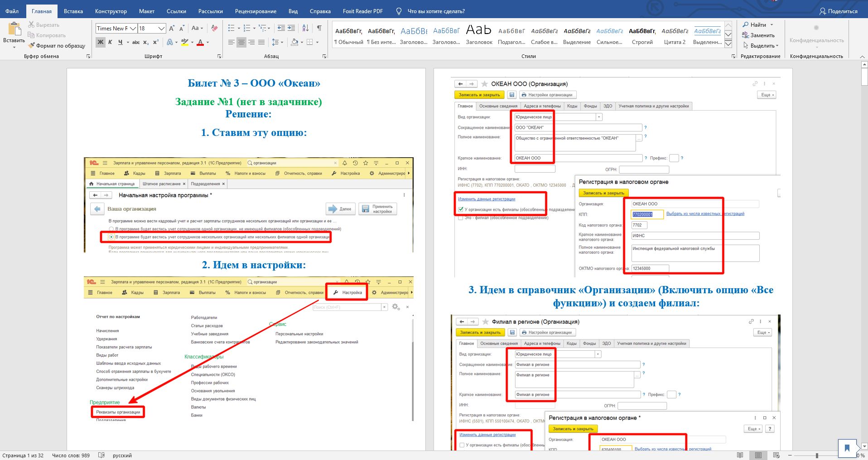Activate Format Painter (Формат по образцу)

click(x=57, y=46)
